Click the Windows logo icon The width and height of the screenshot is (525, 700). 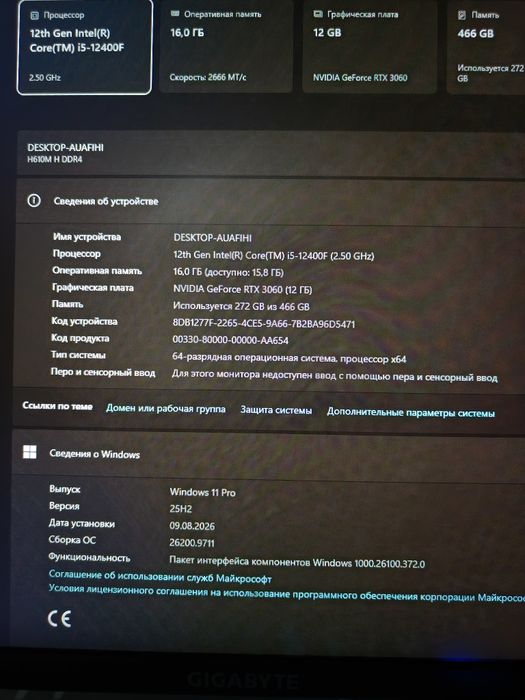[30, 452]
